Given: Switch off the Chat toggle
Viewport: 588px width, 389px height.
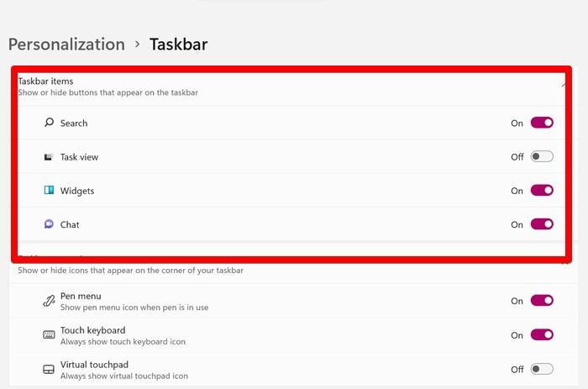Looking at the screenshot, I should click(x=542, y=224).
